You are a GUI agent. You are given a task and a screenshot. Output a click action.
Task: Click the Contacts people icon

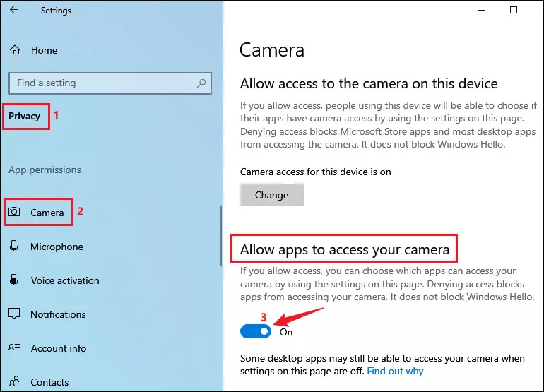(x=14, y=381)
